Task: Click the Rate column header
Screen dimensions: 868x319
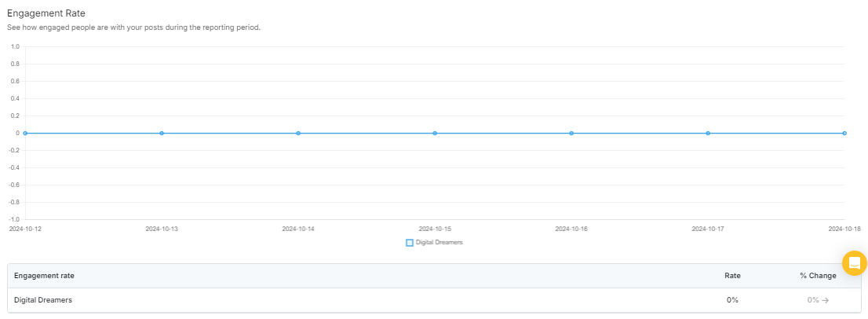Action: (732, 276)
